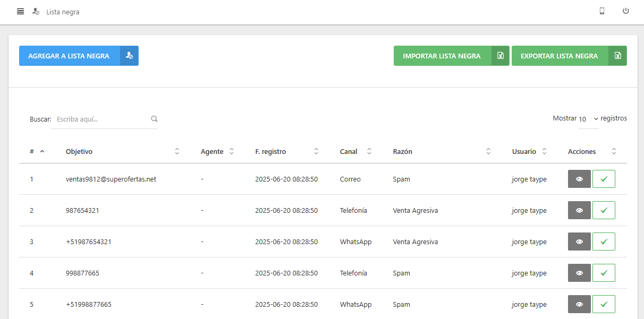This screenshot has width=644, height=319.
Task: Click green checkmark for +51998877665 row
Action: [x=604, y=305]
